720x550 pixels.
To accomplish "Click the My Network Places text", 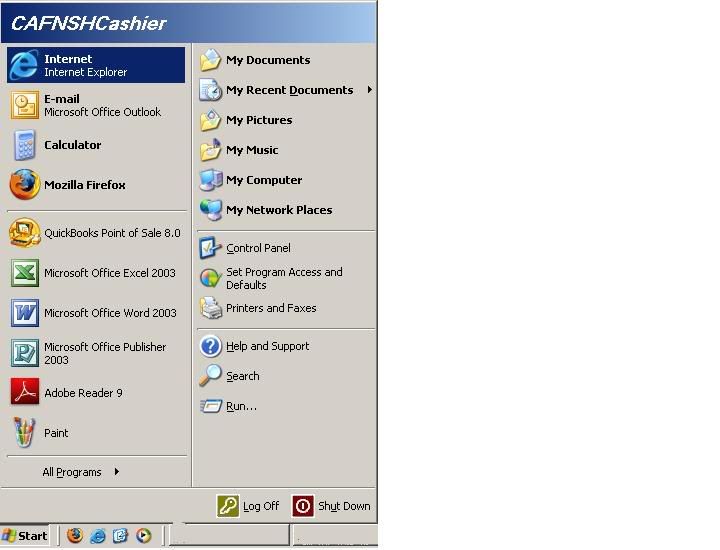I will [279, 210].
